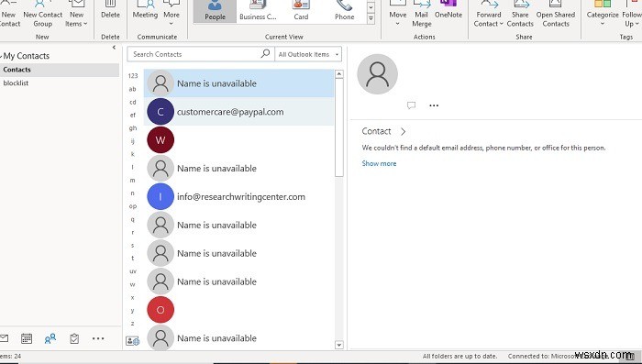The width and height of the screenshot is (642, 364).
Task: Select contact with W avatar
Action: pos(238,139)
